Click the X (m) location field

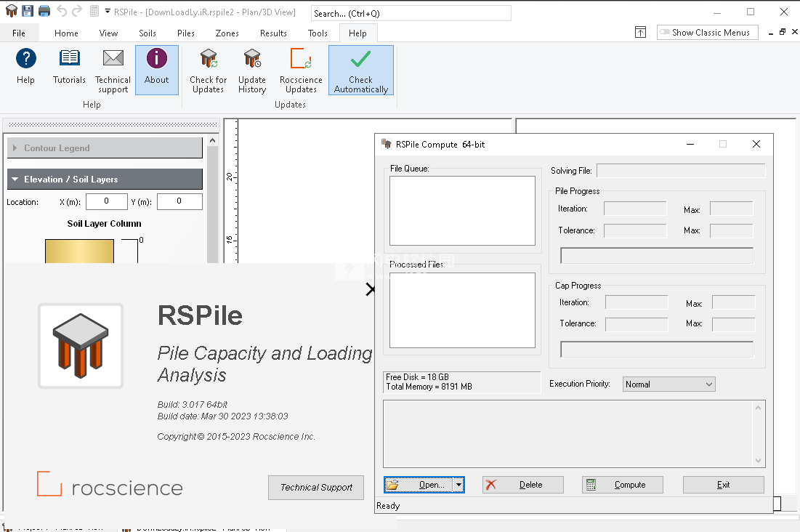107,201
